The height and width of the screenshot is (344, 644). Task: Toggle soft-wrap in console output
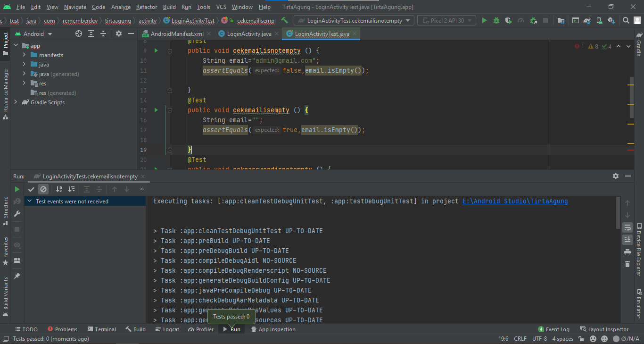pyautogui.click(x=627, y=227)
